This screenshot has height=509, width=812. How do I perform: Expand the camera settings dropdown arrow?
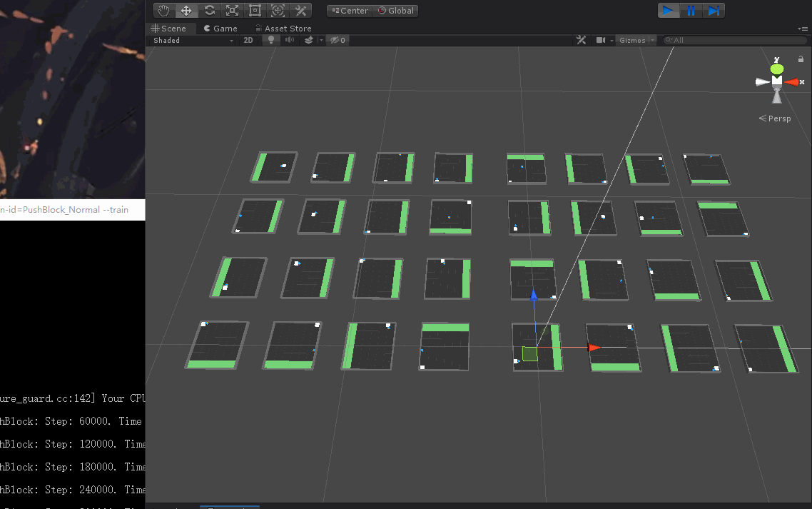(x=611, y=41)
